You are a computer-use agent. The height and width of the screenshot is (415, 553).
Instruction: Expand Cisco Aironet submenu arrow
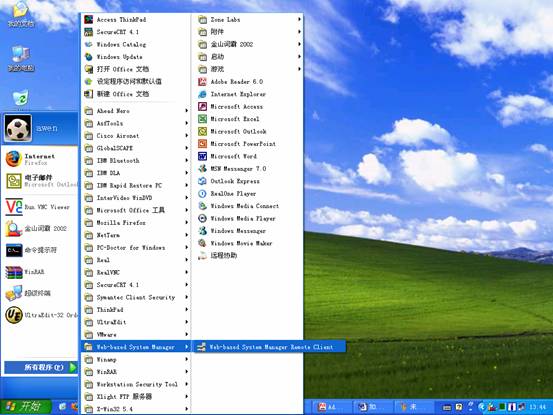(x=186, y=136)
